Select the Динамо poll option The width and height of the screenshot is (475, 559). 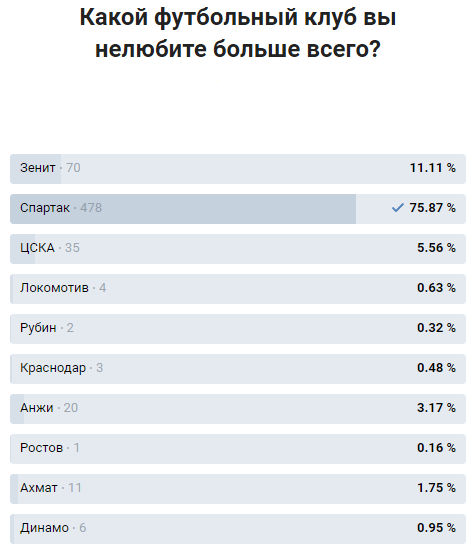[x=238, y=529]
